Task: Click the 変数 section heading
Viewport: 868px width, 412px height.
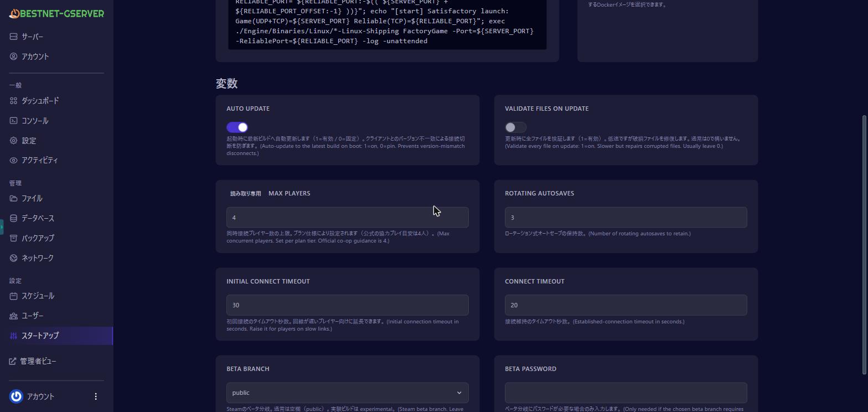Action: (x=226, y=83)
